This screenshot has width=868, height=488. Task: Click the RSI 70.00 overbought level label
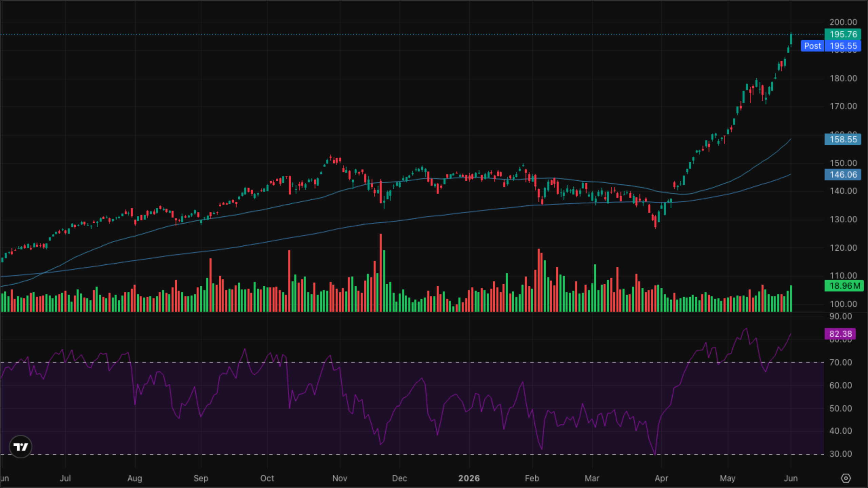tap(841, 362)
